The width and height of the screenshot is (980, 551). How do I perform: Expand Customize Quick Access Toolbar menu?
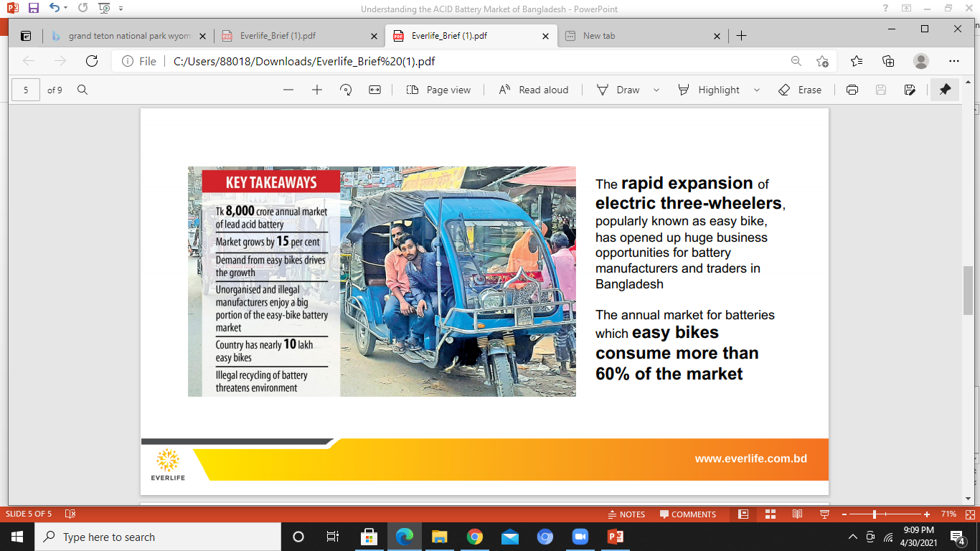[121, 9]
